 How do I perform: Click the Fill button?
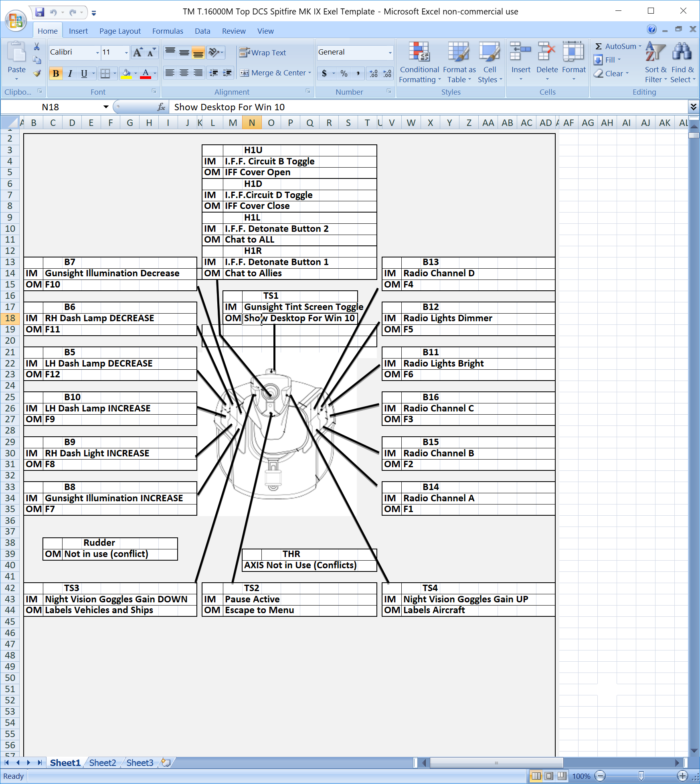tap(607, 60)
